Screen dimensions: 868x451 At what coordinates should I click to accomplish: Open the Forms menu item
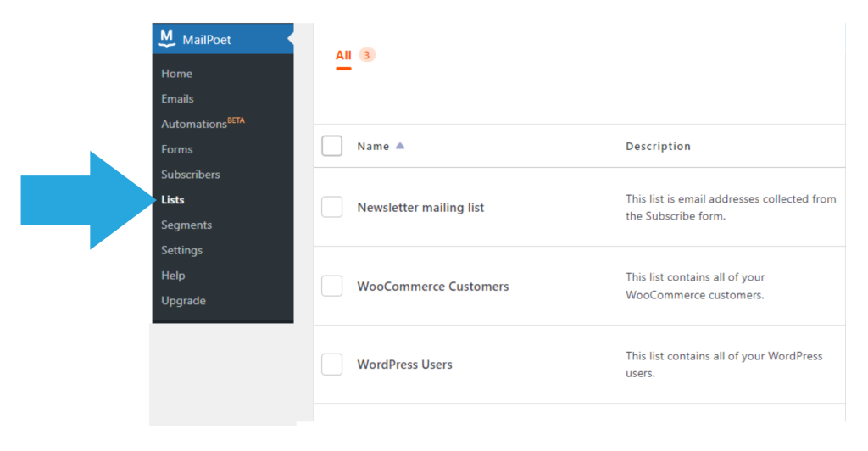point(176,149)
